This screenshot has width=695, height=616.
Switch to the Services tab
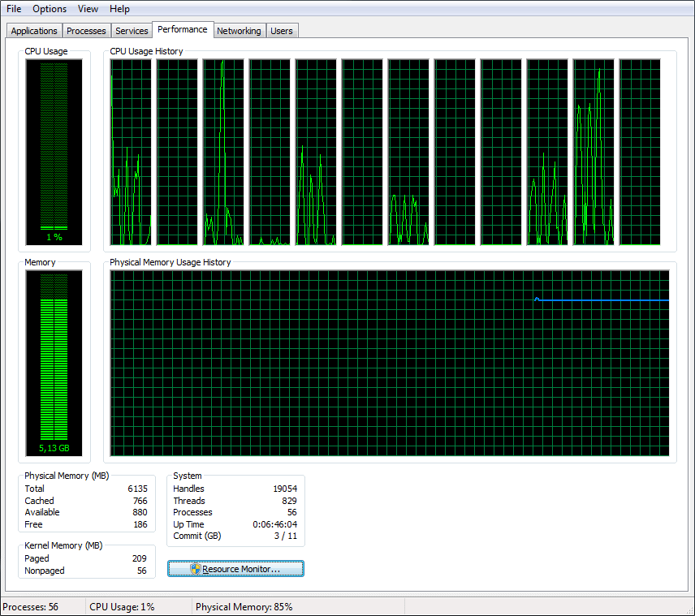point(132,31)
